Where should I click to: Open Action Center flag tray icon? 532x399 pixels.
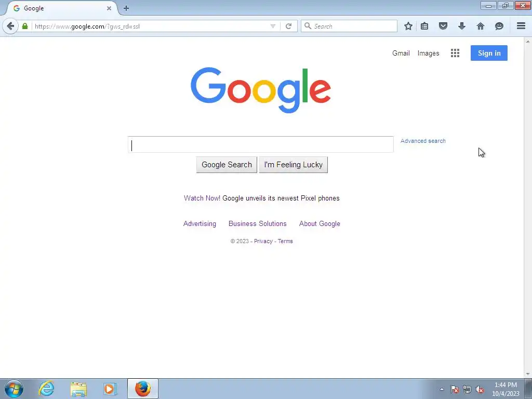point(454,390)
